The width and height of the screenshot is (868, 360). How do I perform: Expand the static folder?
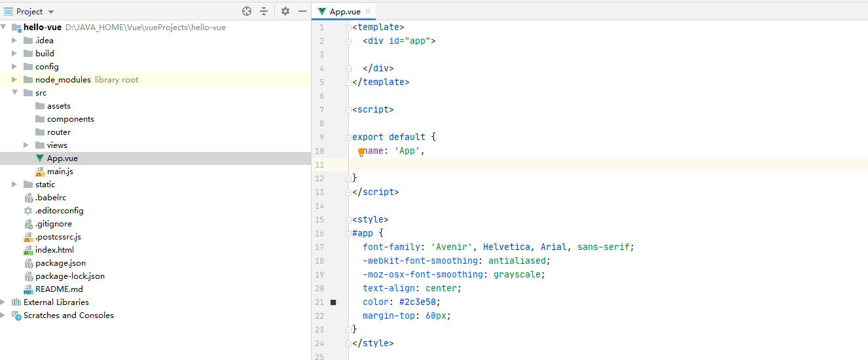[15, 185]
